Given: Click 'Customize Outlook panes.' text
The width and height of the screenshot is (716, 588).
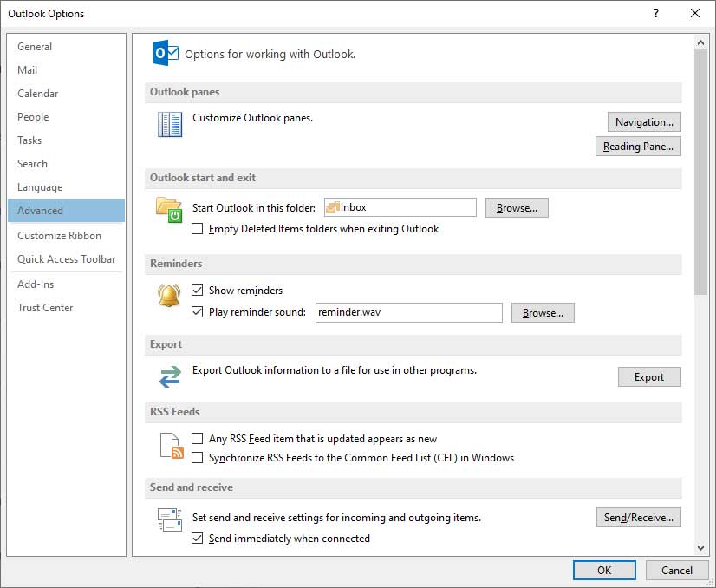Looking at the screenshot, I should pyautogui.click(x=252, y=118).
